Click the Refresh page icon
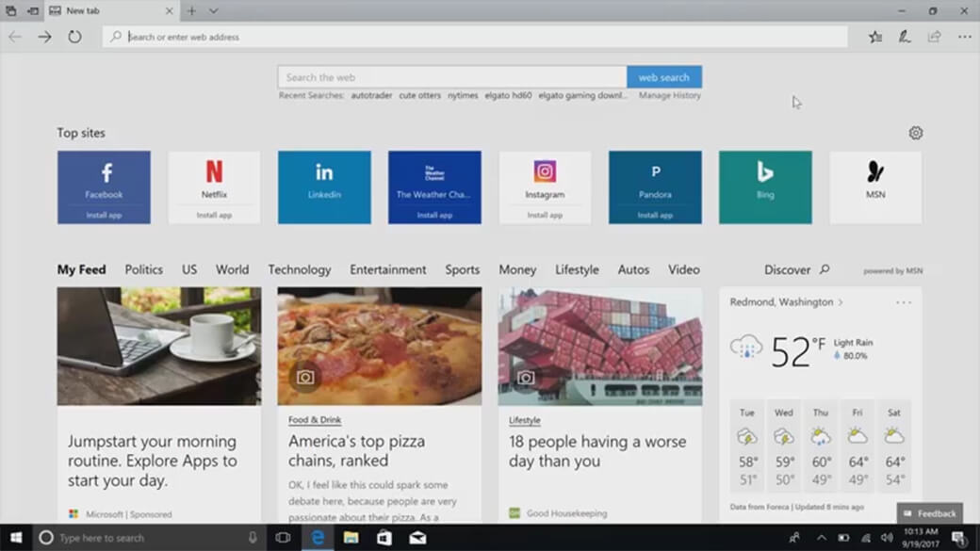This screenshot has height=551, width=980. pyautogui.click(x=74, y=37)
